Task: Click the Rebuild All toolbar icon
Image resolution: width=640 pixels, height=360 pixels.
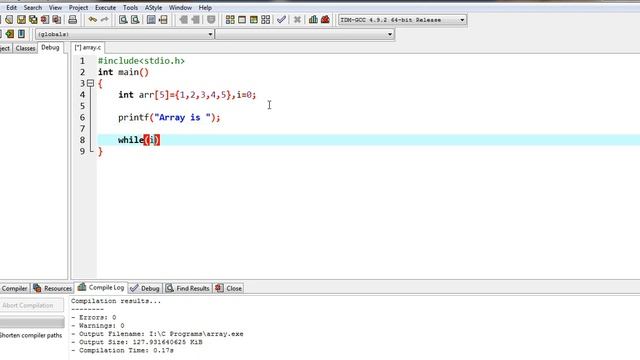Action: pos(266,20)
